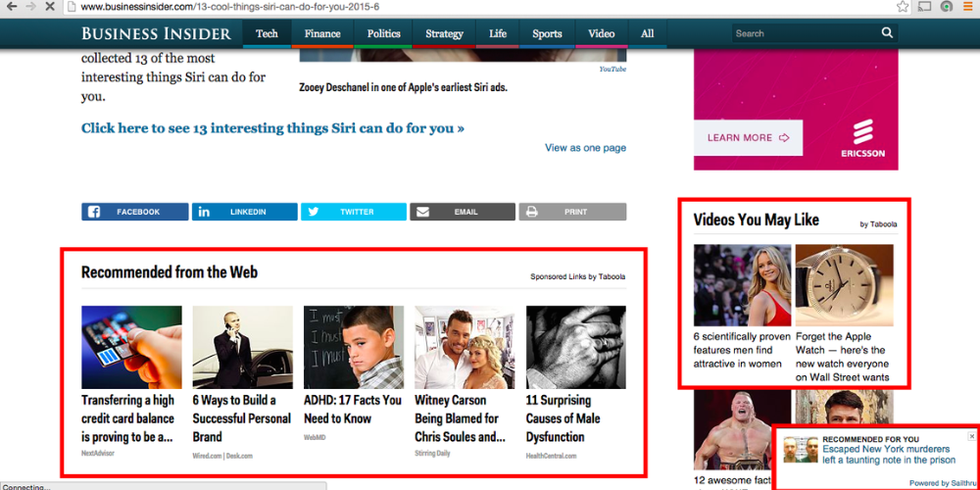Click 'Forget the Apple Watch' video title

click(843, 357)
